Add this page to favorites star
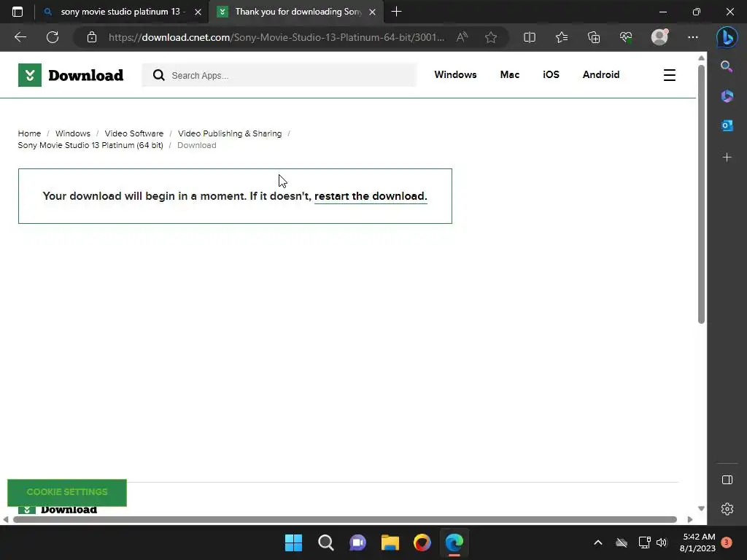Image resolution: width=747 pixels, height=560 pixels. click(x=491, y=37)
